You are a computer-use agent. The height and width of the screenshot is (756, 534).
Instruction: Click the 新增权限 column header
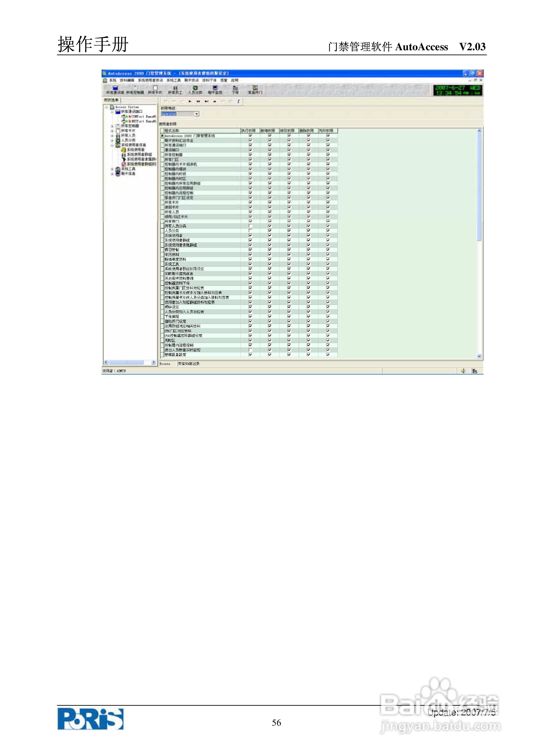point(270,131)
